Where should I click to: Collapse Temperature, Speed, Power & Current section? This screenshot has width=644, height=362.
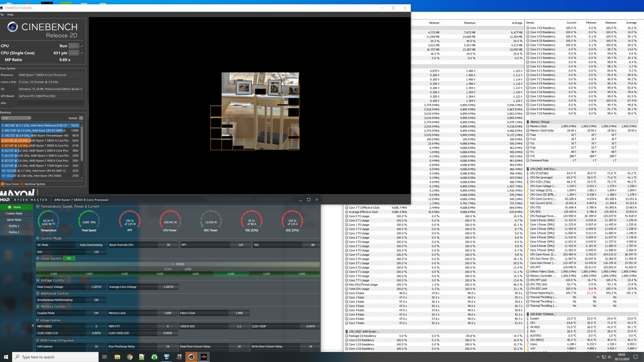pyautogui.click(x=38, y=206)
